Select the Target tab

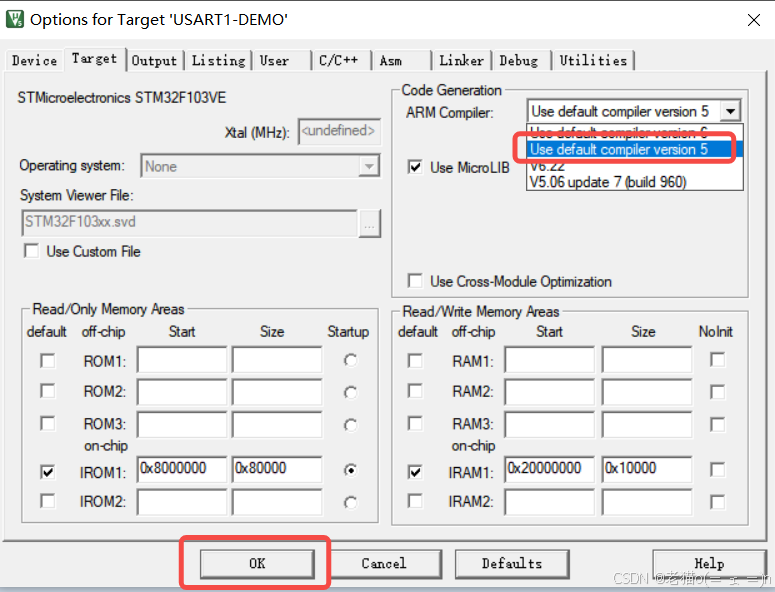coord(94,59)
